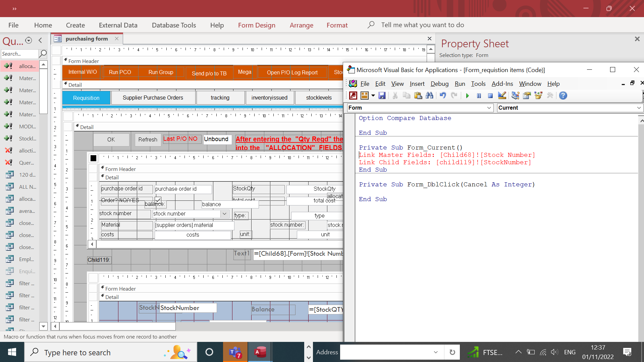Screen dimensions: 644x362
Task: Click the Refresh button on the form
Action: coord(148,140)
